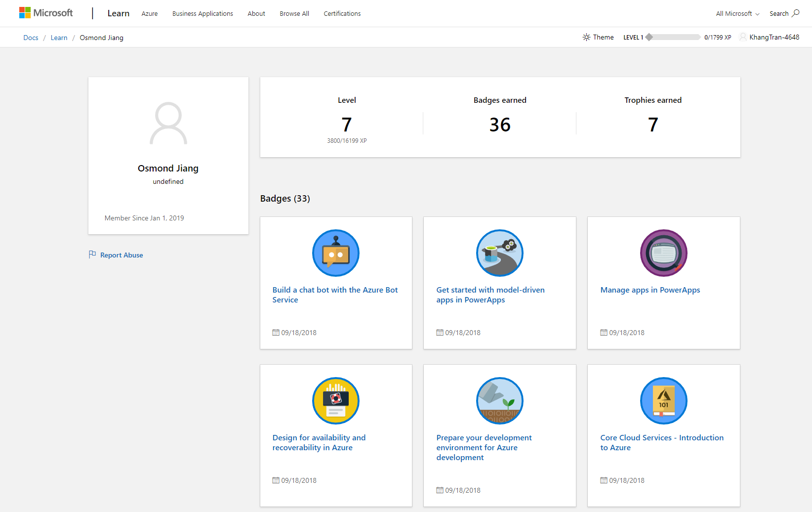Click the 0/1799 XP text
The width and height of the screenshot is (812, 512).
point(718,37)
